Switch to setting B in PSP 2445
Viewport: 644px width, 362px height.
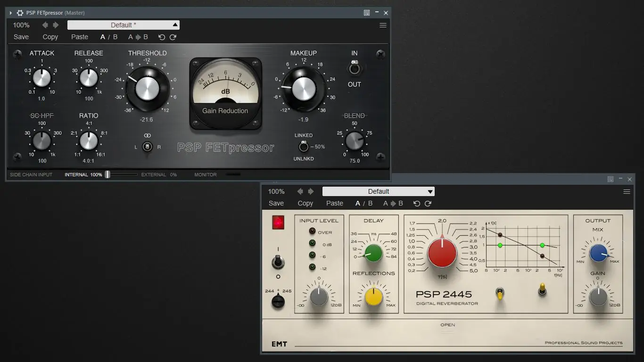tap(370, 203)
